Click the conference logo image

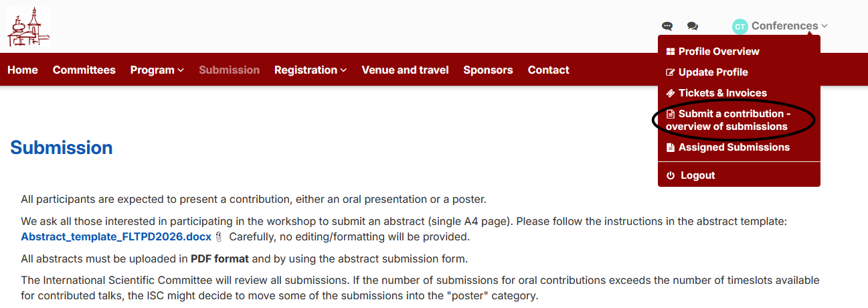pos(28,27)
